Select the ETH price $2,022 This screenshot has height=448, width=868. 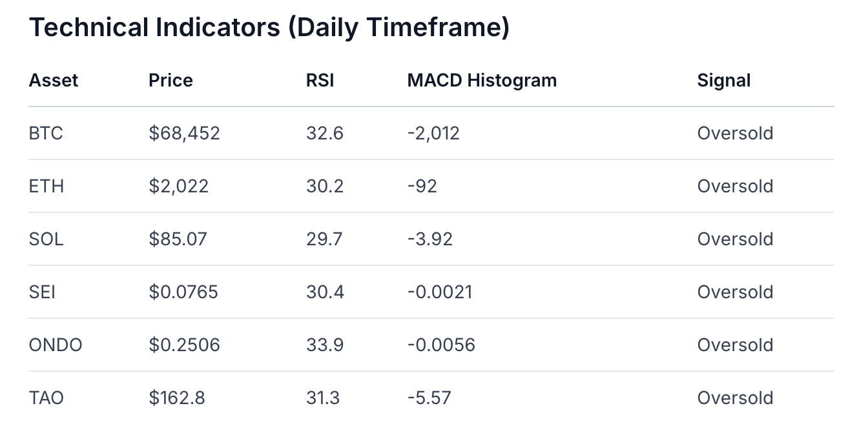coord(178,187)
